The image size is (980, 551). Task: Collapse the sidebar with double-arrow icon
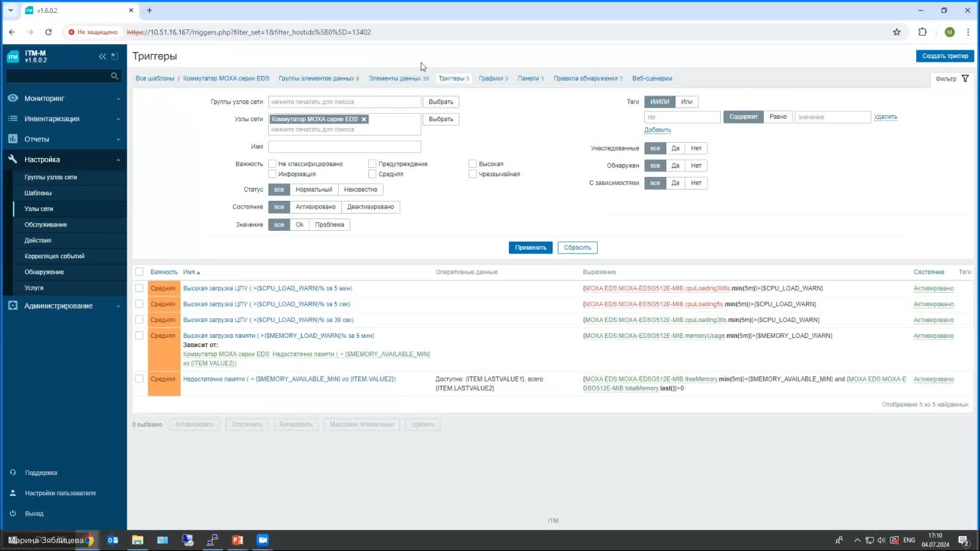point(102,56)
